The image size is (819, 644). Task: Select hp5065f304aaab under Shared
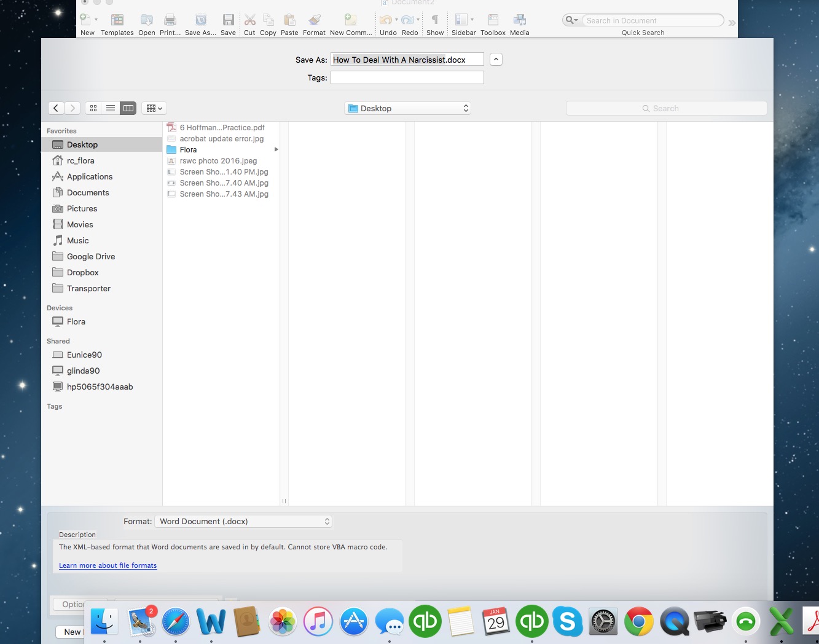click(102, 387)
